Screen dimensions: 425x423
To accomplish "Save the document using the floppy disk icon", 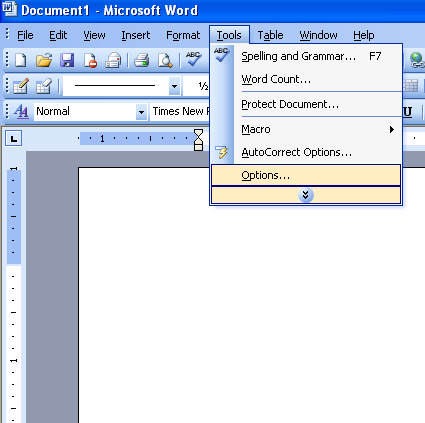I will pyautogui.click(x=67, y=60).
